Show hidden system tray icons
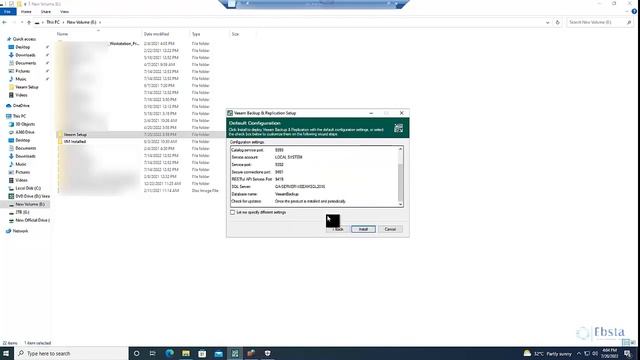 [x=578, y=353]
